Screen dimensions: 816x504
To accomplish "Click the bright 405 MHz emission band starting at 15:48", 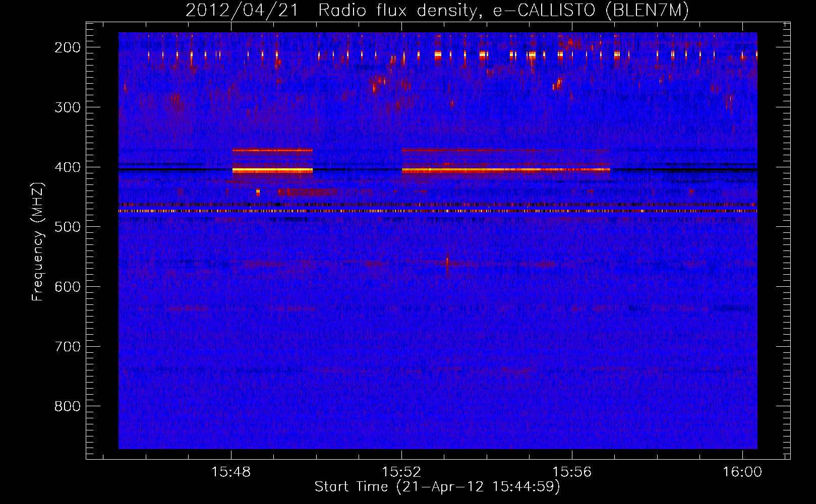I will click(272, 170).
